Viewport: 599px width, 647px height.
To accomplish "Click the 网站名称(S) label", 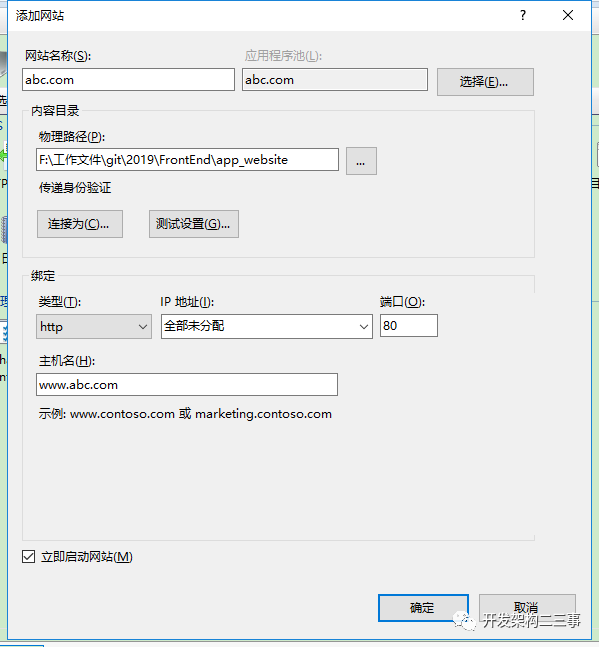I will click(x=58, y=56).
